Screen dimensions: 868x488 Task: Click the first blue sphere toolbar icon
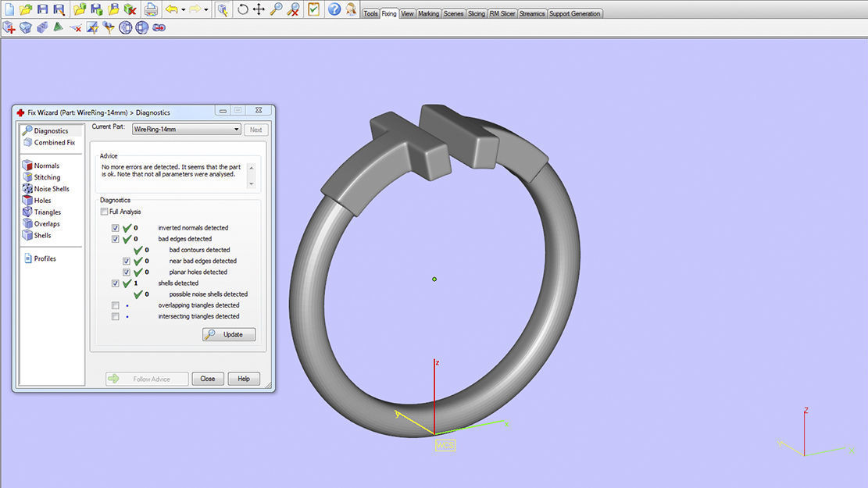pos(125,27)
